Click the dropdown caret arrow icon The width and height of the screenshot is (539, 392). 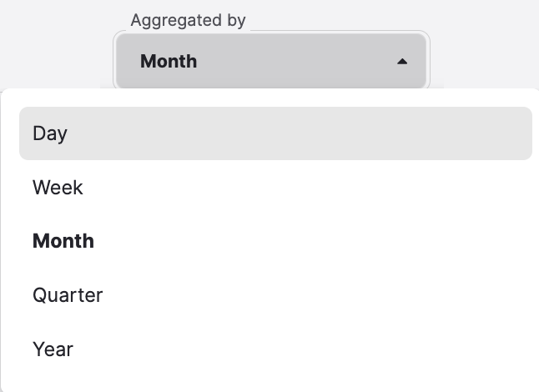(402, 61)
